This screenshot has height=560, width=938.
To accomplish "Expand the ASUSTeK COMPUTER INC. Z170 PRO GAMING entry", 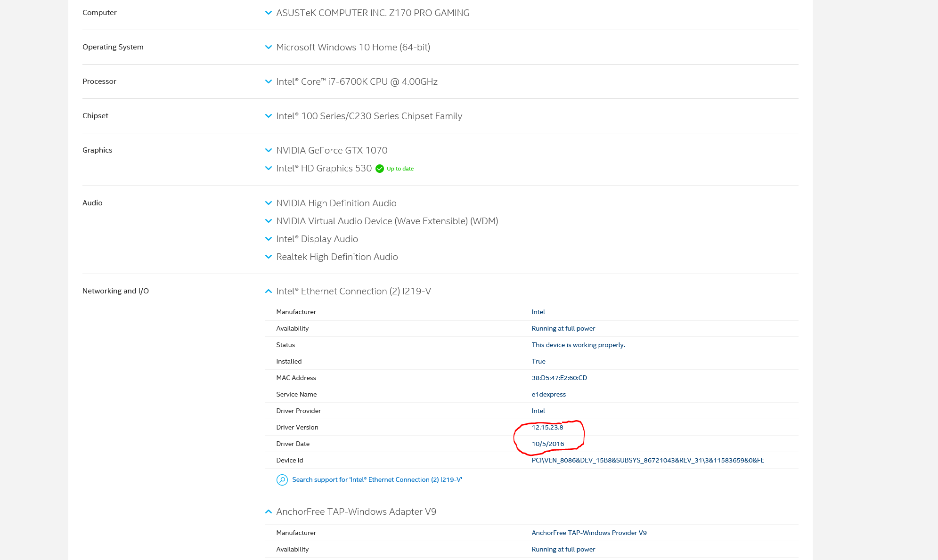I will (x=269, y=13).
